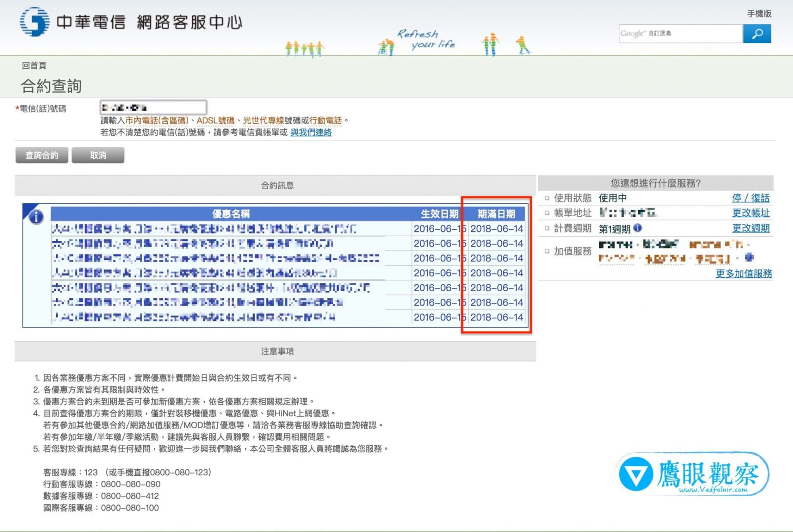
Task: Click the info icon beside contract table
Action: click(x=36, y=216)
